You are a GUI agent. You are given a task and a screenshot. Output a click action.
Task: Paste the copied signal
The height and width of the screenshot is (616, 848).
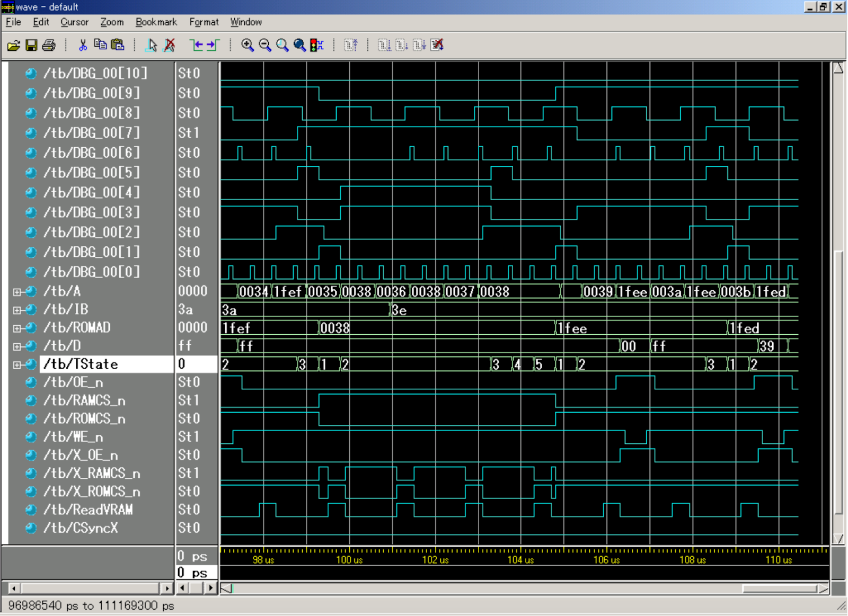pos(117,45)
